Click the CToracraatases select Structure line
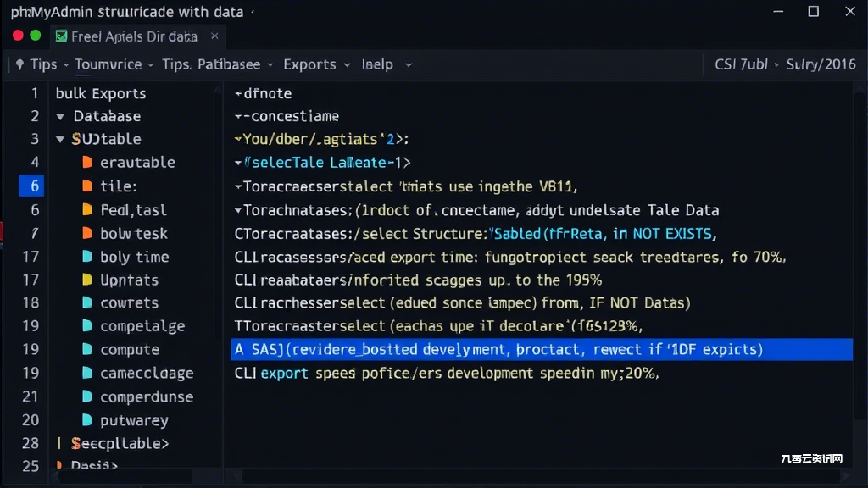Screen dimensions: 868x488 (x=475, y=234)
